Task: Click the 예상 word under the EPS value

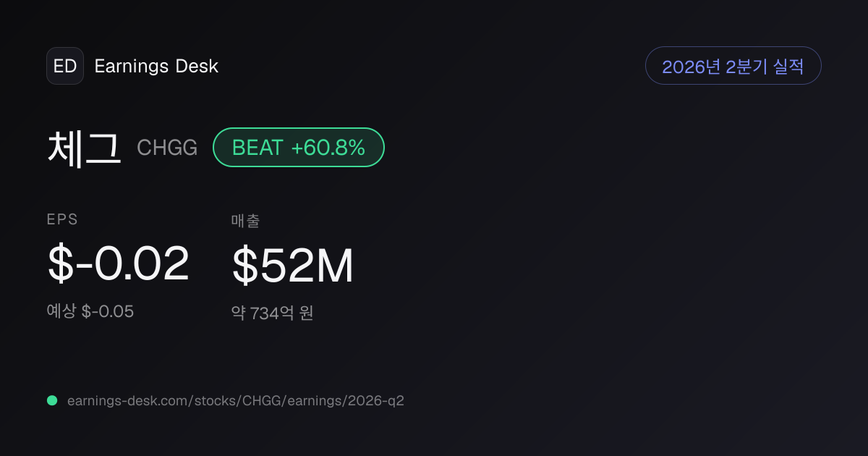Action: click(x=61, y=312)
